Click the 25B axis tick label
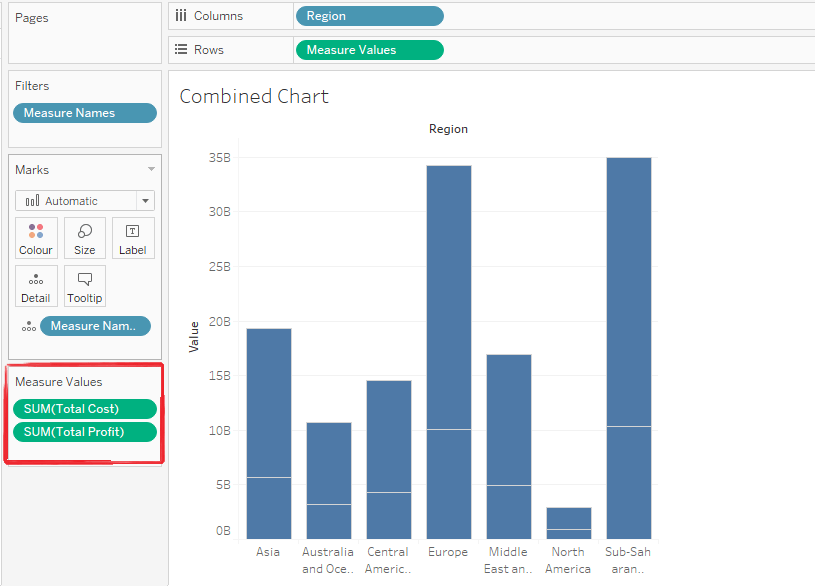The image size is (815, 586). tap(220, 267)
